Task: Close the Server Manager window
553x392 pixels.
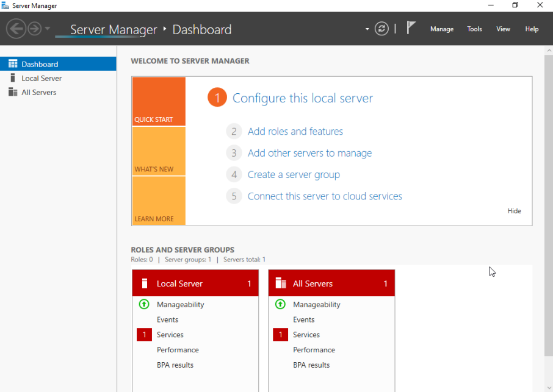Action: click(x=540, y=5)
